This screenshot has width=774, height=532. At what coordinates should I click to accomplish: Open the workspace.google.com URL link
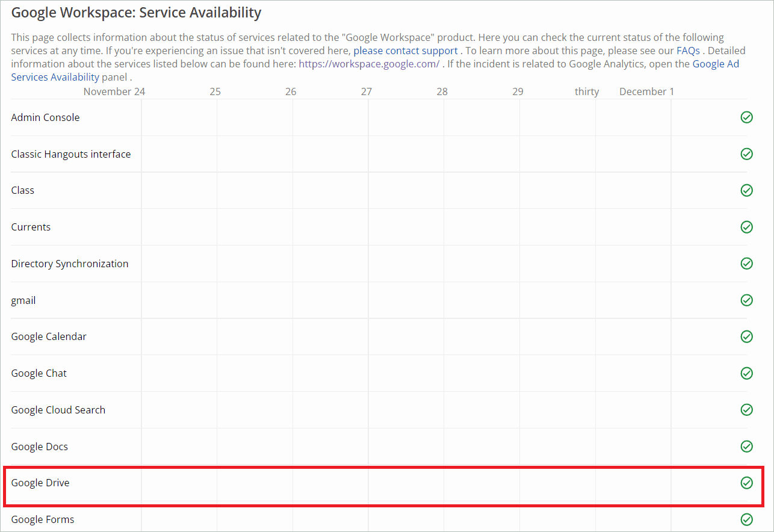click(369, 64)
